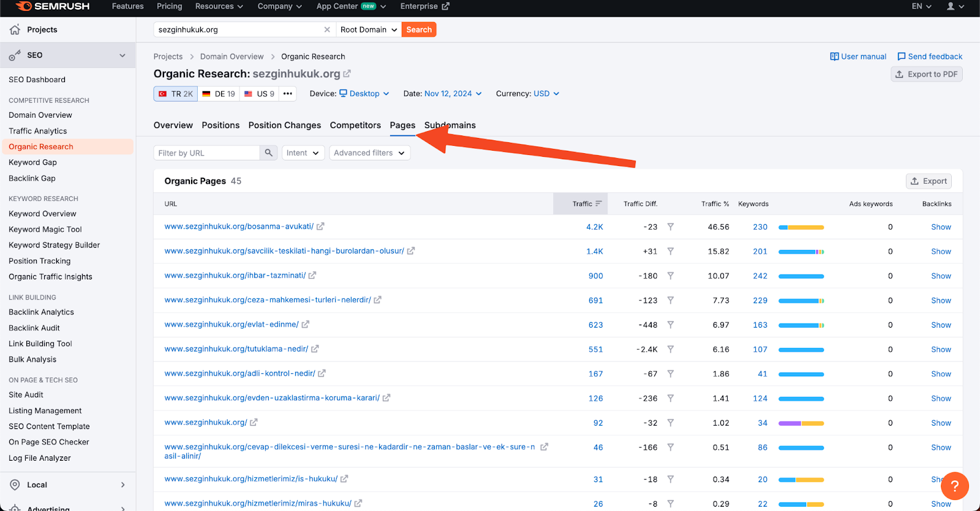
Task: Click the Traffic column sort icon
Action: (598, 203)
